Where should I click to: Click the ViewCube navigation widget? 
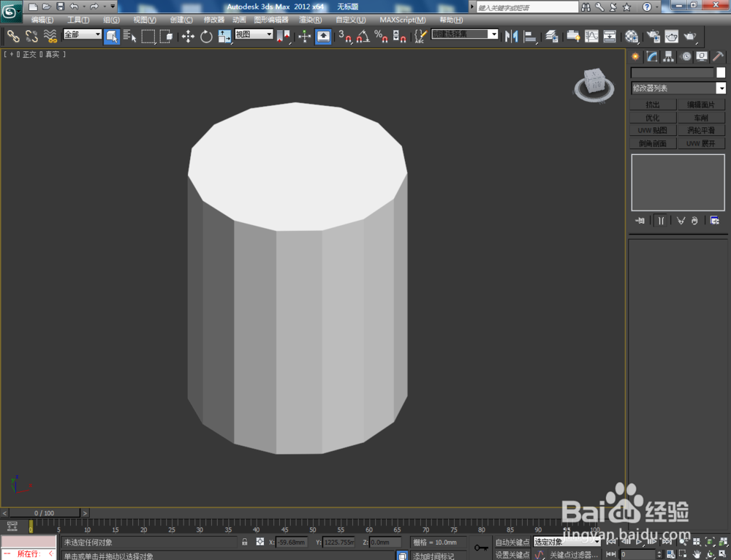click(x=594, y=84)
